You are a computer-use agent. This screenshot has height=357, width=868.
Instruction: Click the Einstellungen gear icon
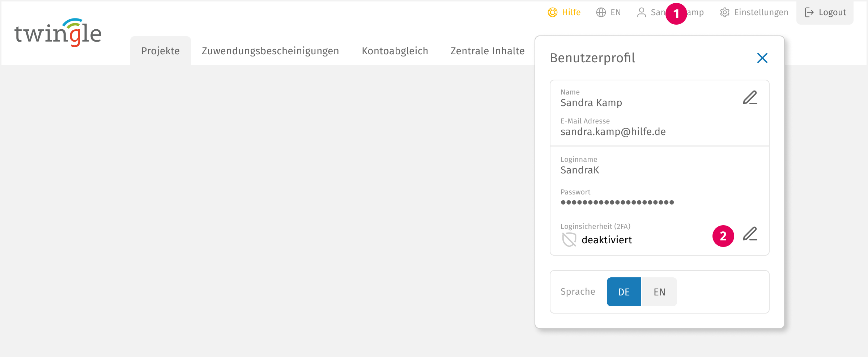[x=724, y=13]
